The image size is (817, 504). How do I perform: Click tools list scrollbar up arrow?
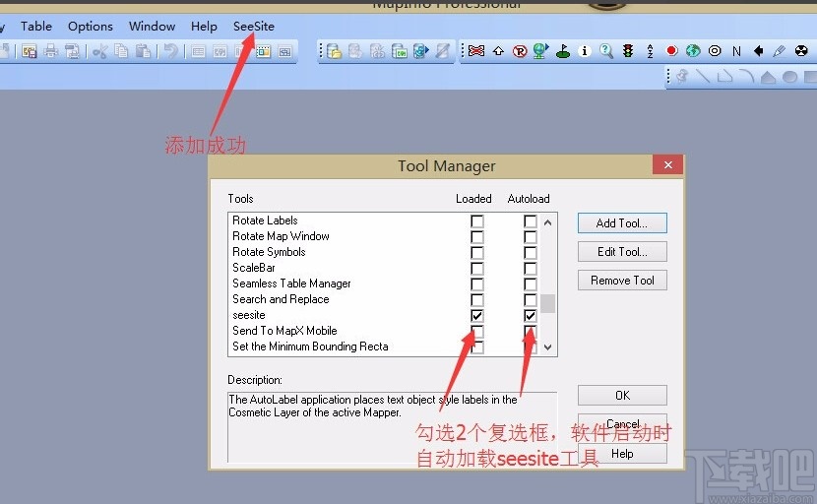(547, 222)
